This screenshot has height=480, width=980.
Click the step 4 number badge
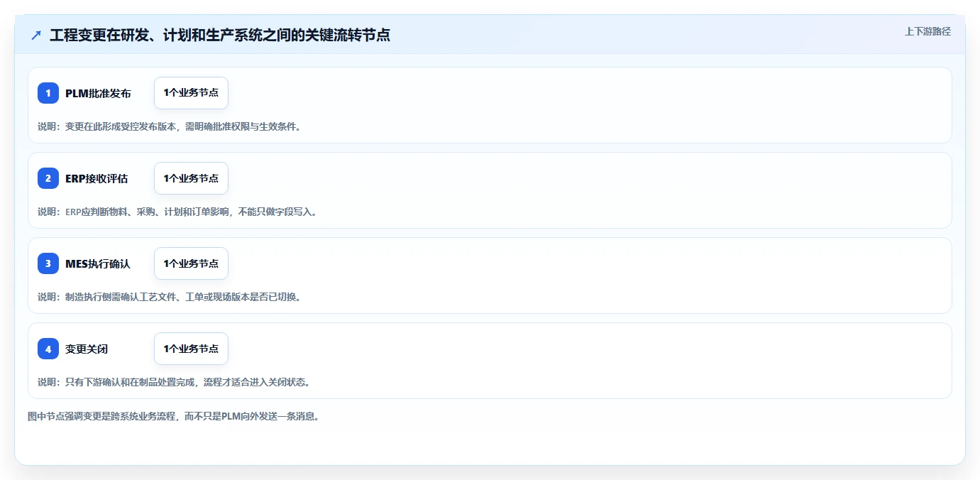[x=48, y=349]
